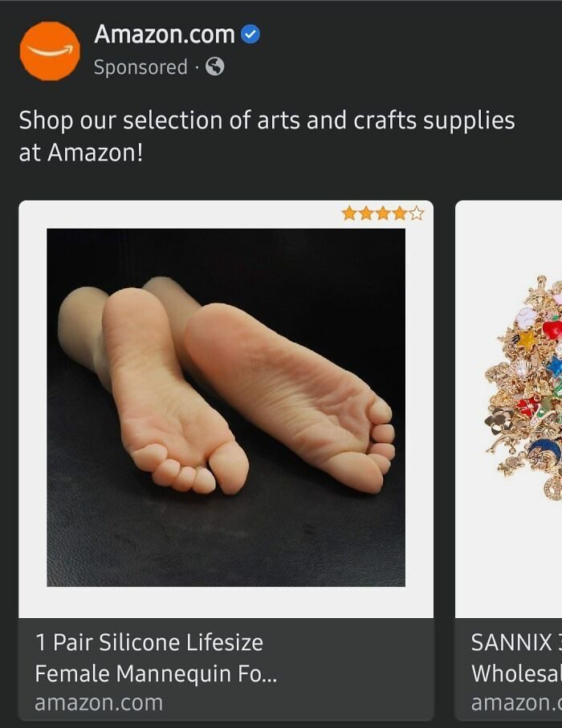Viewport: 562px width, 728px height.
Task: Open the Amazon.com page name
Action: (x=165, y=35)
